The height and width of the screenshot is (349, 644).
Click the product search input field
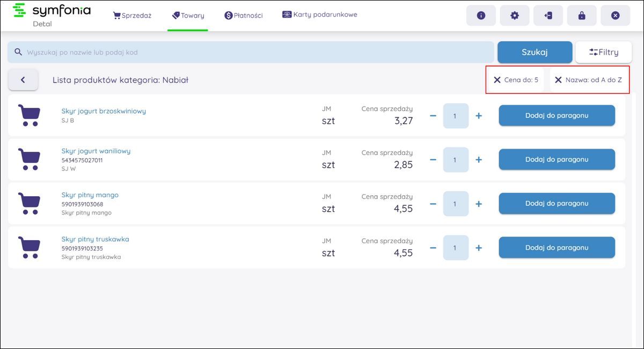[x=251, y=52]
